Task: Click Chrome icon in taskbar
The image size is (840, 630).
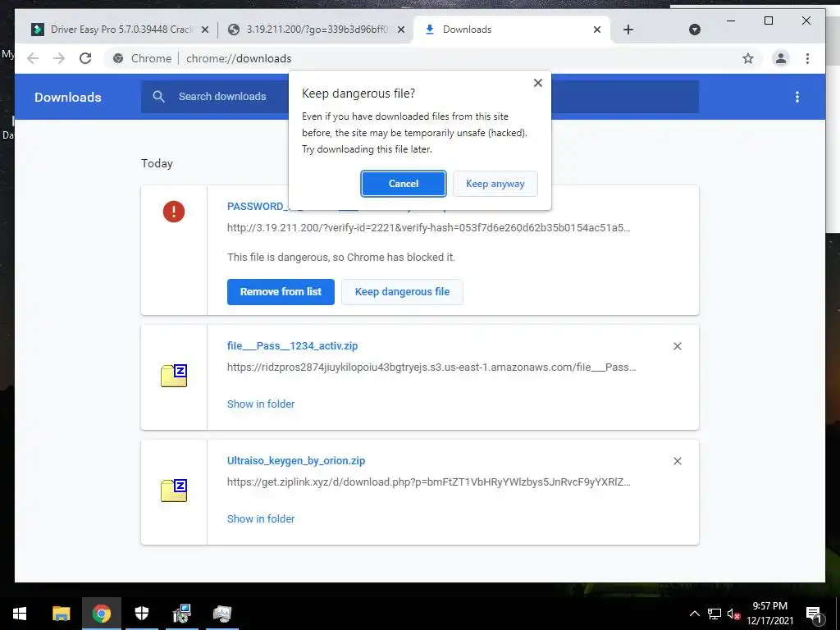Action: [101, 614]
